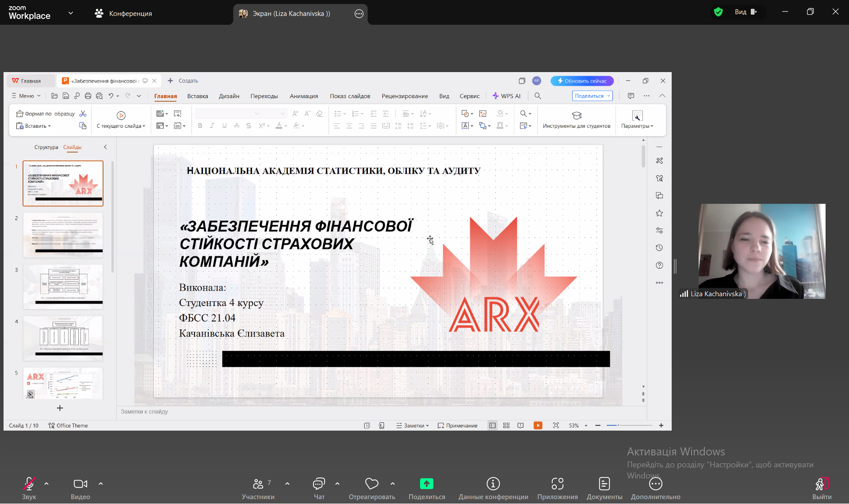Expand video options arrow next to Видео
Image resolution: width=849 pixels, height=504 pixels.
[101, 484]
